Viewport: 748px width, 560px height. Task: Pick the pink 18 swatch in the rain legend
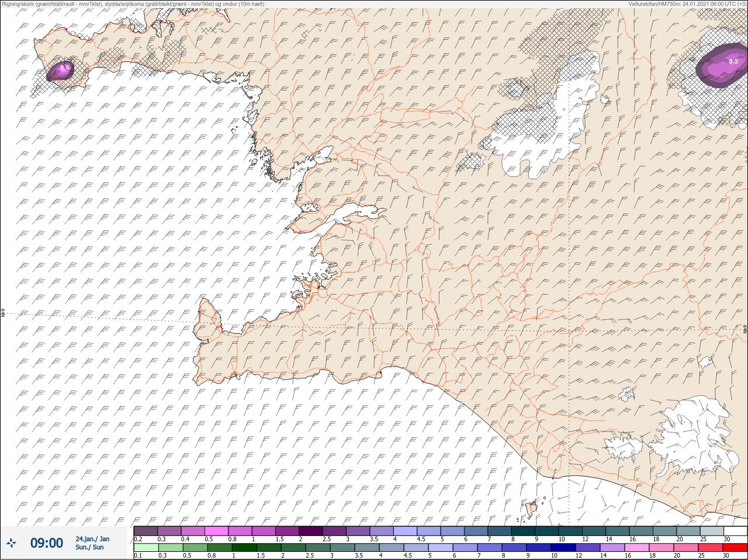tap(660, 547)
